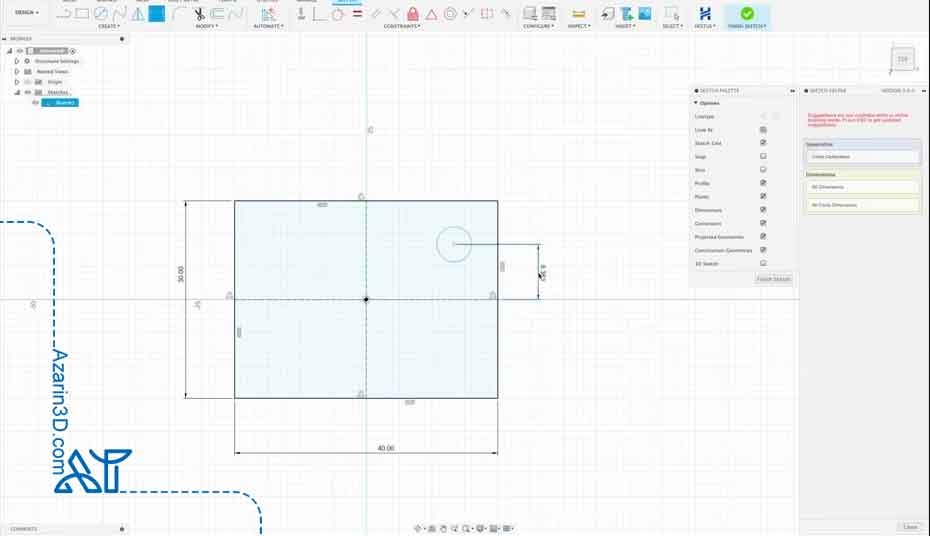
Task: Click the green Finish Sketch checkmark
Action: [747, 13]
